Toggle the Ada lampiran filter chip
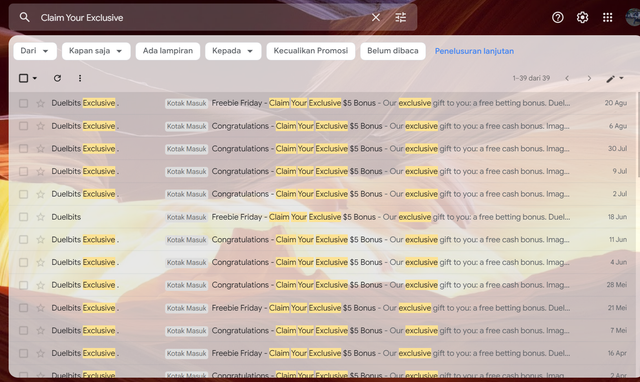The width and height of the screenshot is (640, 382). tap(168, 51)
